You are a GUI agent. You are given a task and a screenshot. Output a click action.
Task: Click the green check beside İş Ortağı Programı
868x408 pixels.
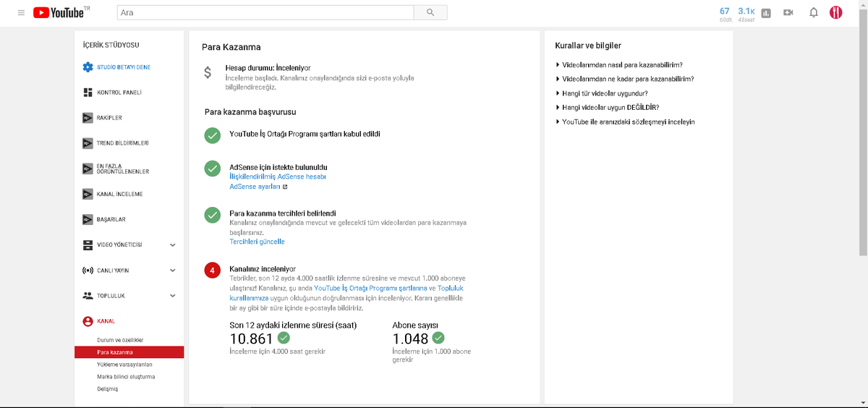[x=212, y=135]
